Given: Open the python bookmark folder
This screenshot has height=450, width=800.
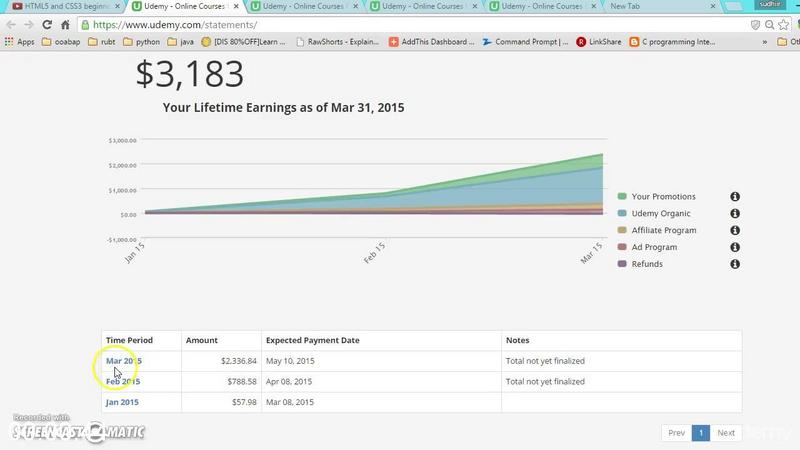Looking at the screenshot, I should 142,42.
